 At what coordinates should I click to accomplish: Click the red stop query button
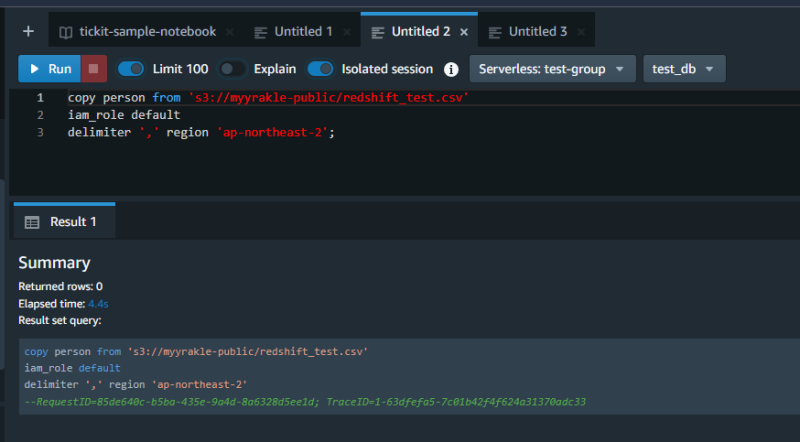click(93, 69)
